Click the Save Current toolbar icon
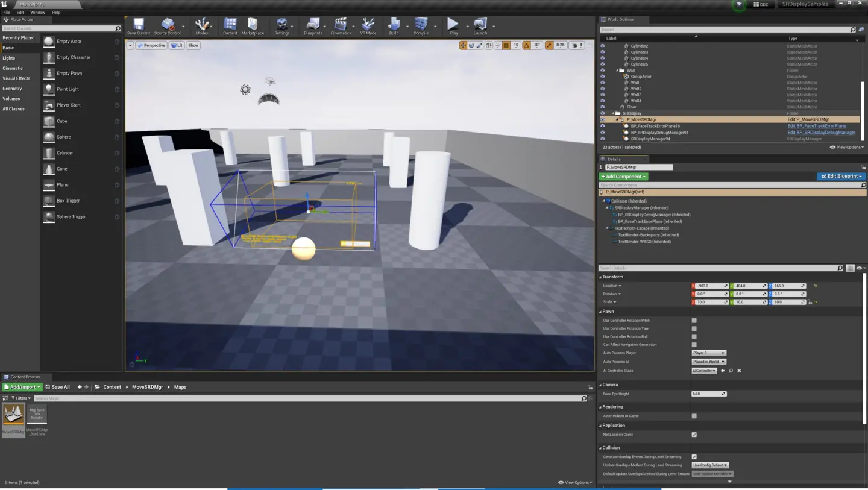Screen dimensions: 868x490 point(139,25)
